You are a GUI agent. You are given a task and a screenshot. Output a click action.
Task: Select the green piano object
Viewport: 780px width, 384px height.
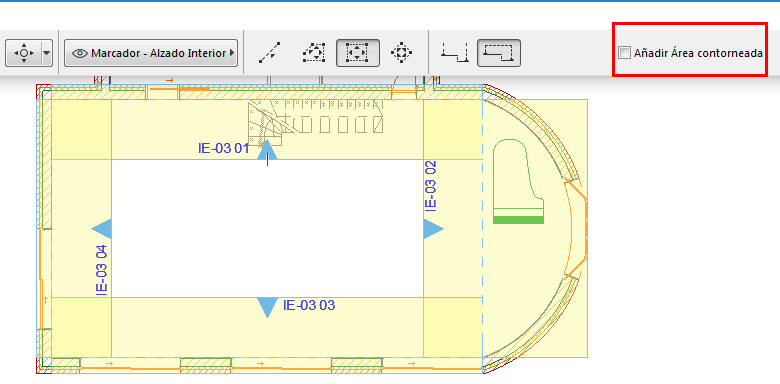[518, 182]
